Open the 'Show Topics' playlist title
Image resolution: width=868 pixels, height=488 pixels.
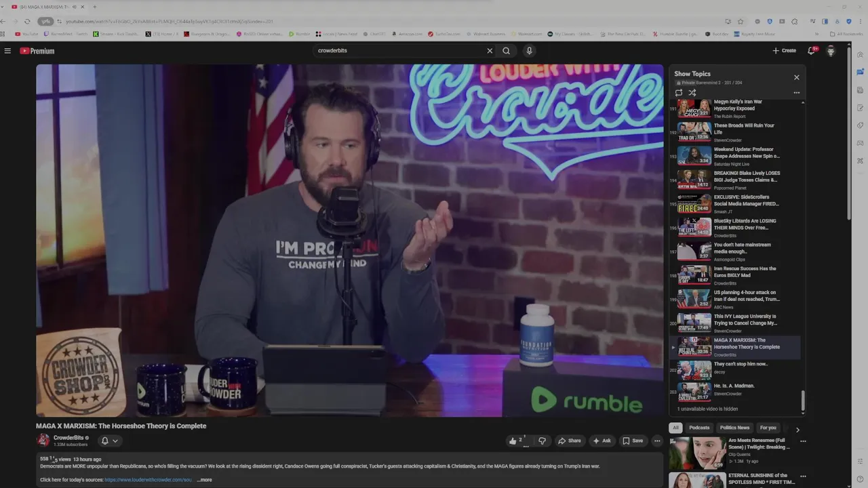[692, 74]
